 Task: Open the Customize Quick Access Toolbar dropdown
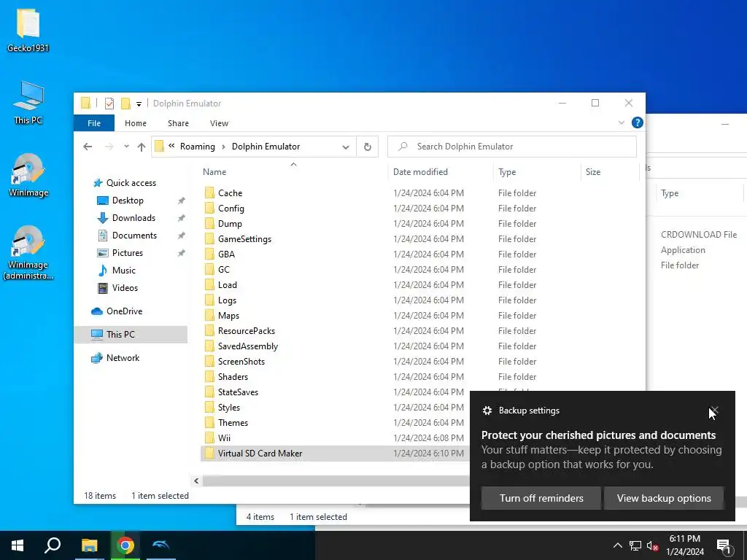click(x=139, y=104)
